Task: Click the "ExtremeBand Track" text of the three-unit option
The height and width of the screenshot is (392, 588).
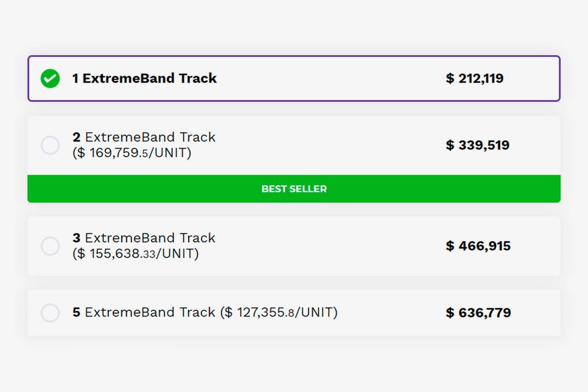Action: 150,238
